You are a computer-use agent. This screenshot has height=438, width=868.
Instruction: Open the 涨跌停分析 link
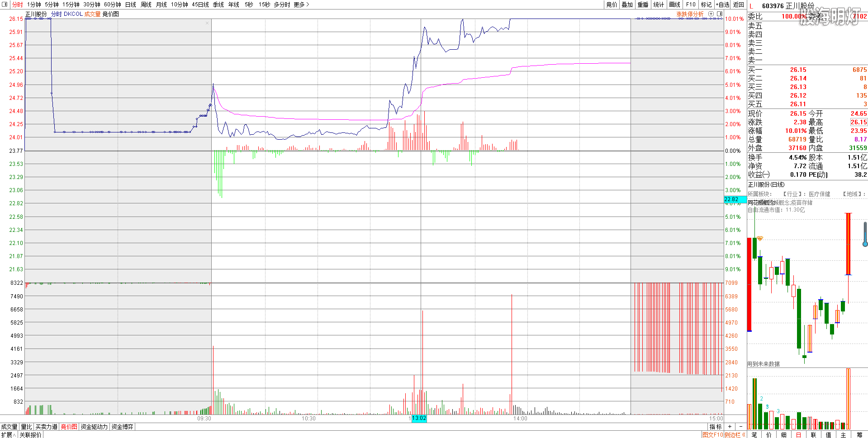point(690,14)
